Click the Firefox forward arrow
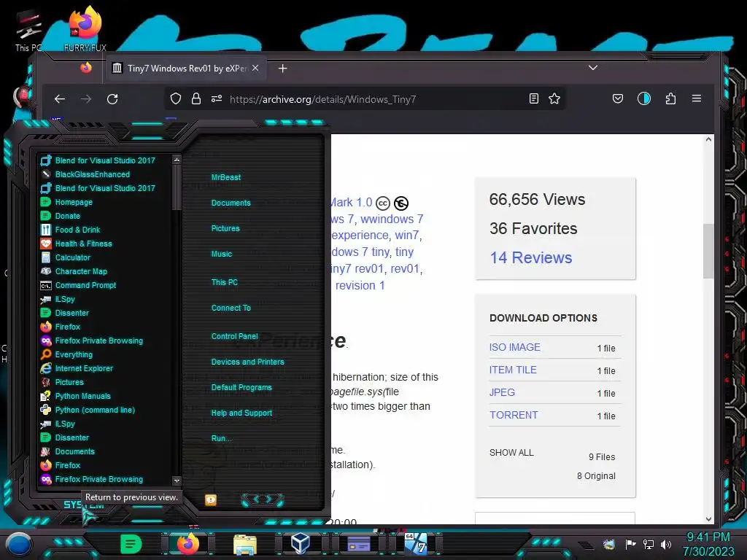 (x=86, y=99)
